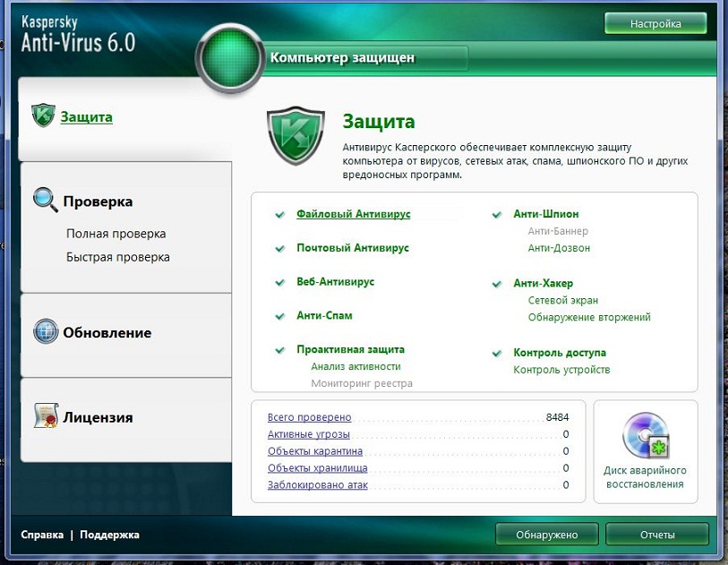Select Анти-Баннер subcomponent
728x565 pixels.
pyautogui.click(x=558, y=231)
